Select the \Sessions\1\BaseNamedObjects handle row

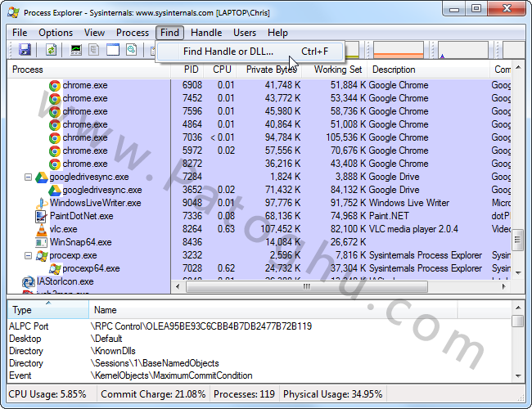259,363
